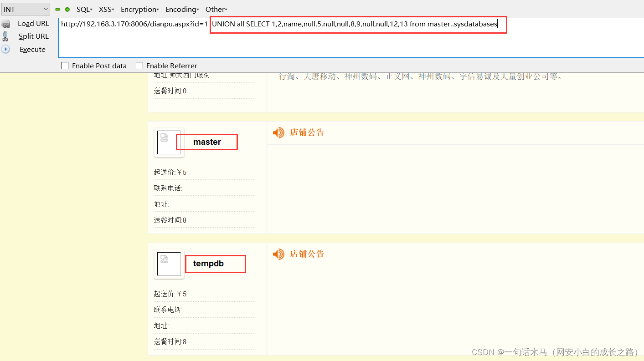Click the green plus icon in HackBar
The image size is (644, 361).
click(67, 9)
